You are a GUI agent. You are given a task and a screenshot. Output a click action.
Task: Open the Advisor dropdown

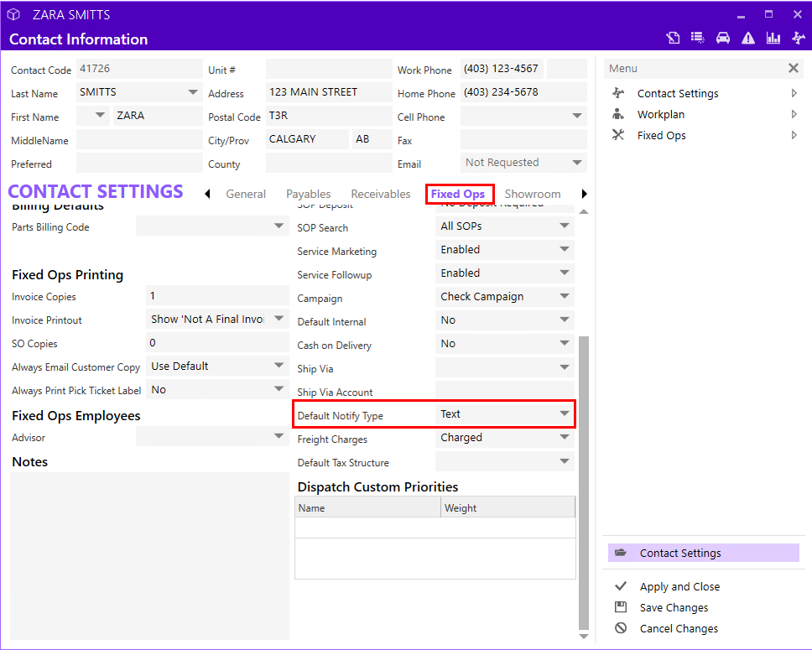tap(278, 436)
